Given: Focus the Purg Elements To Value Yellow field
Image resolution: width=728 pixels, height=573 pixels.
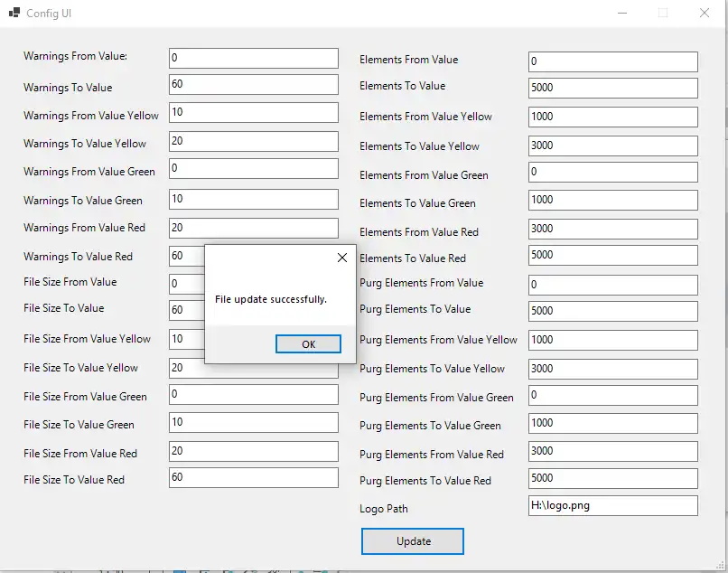Looking at the screenshot, I should (x=613, y=369).
